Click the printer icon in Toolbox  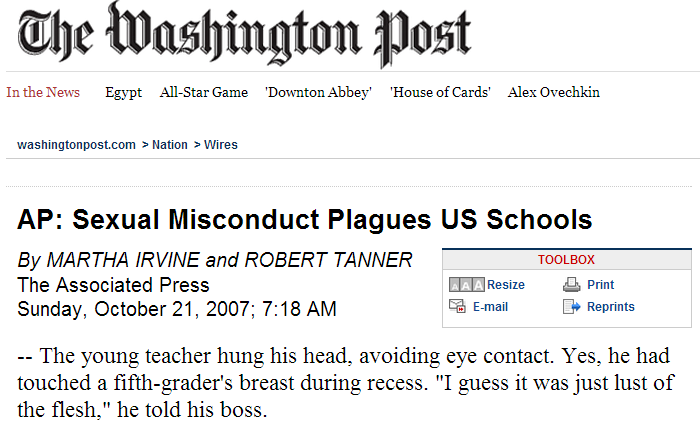tap(571, 284)
